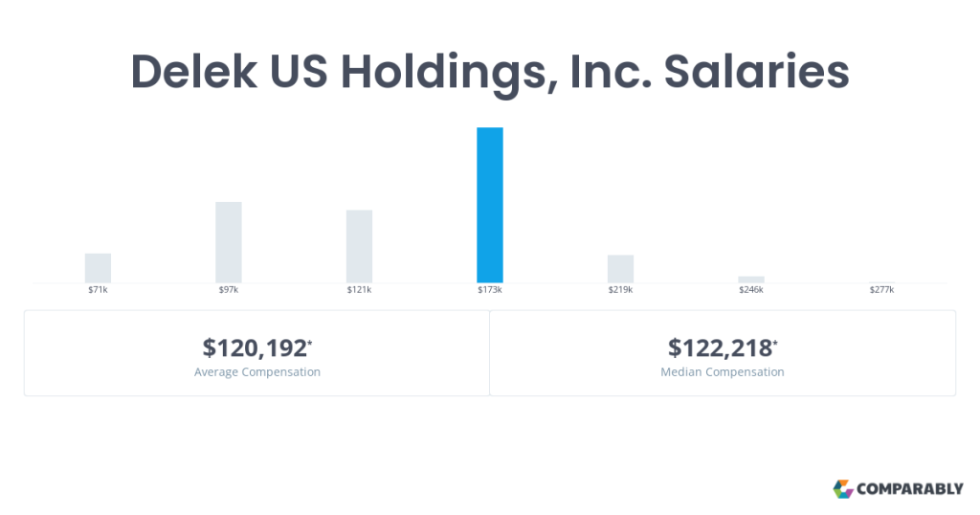The image size is (980, 515).
Task: Click the Comparably logo icon
Action: point(842,489)
